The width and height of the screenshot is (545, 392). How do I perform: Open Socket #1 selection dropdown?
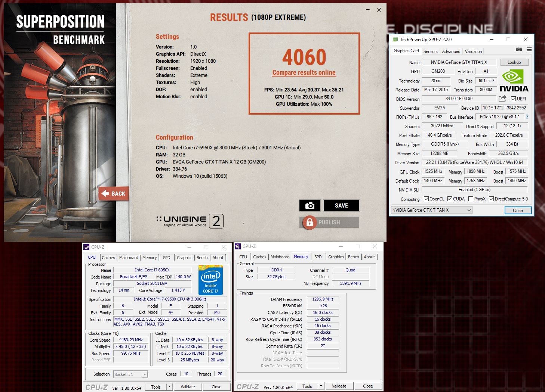[x=130, y=374]
